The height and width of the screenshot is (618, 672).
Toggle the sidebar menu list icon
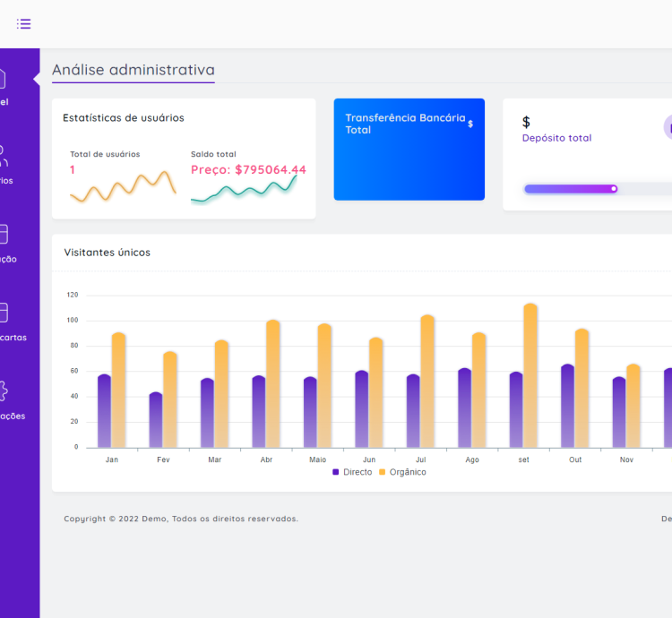(23, 24)
